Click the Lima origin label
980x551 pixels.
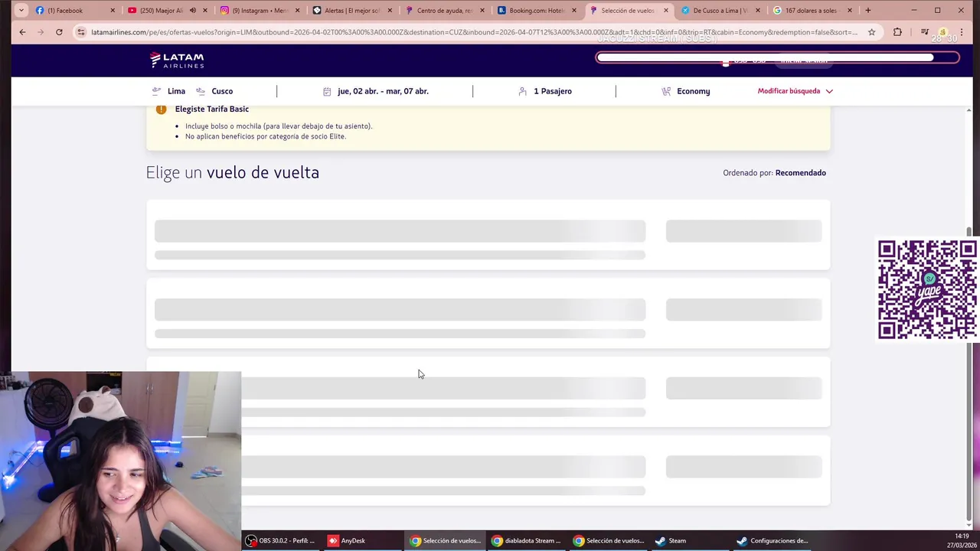(x=176, y=91)
